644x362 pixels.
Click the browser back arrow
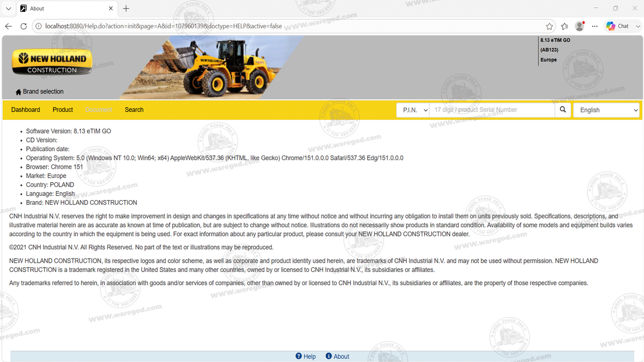[9, 26]
